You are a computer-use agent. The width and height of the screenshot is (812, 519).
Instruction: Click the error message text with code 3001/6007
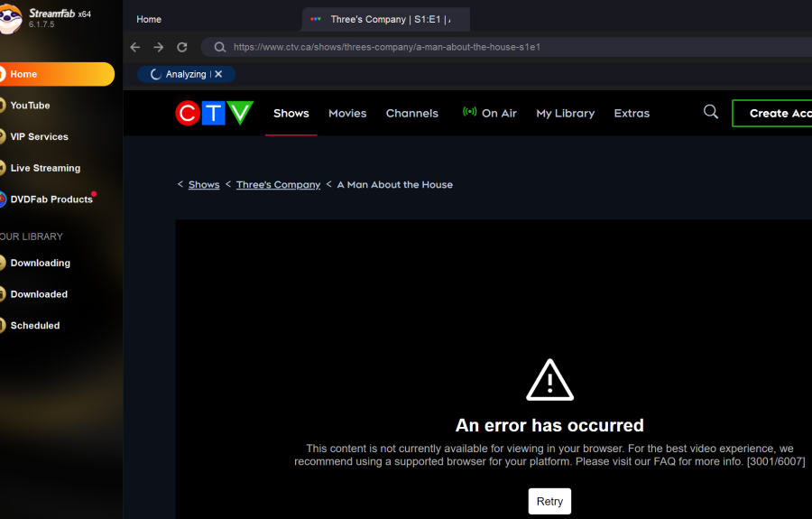tap(549, 455)
